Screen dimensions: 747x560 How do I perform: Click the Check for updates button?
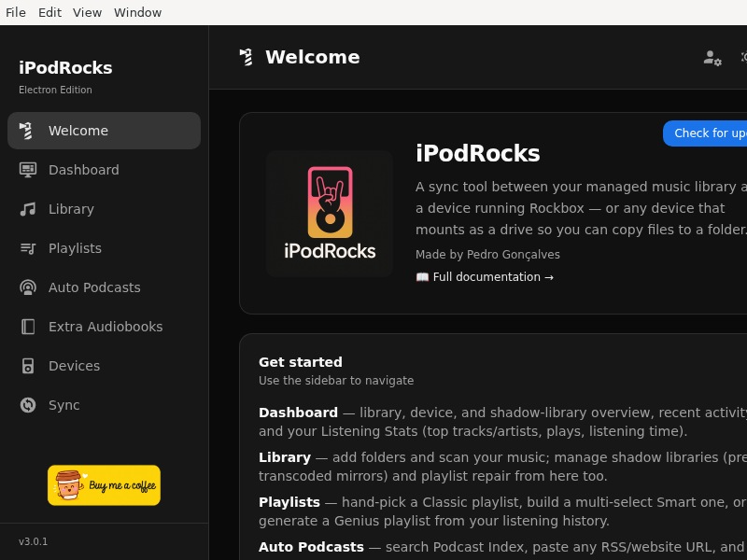tap(706, 133)
